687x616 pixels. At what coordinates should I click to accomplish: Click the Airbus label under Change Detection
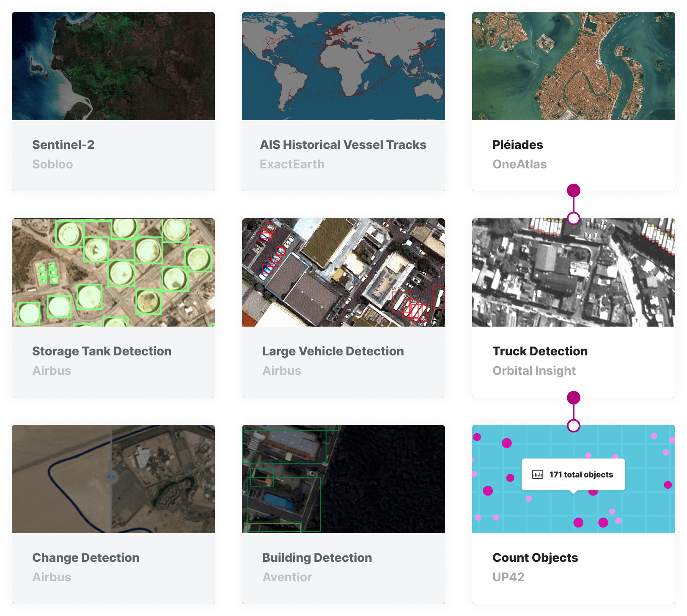52,577
